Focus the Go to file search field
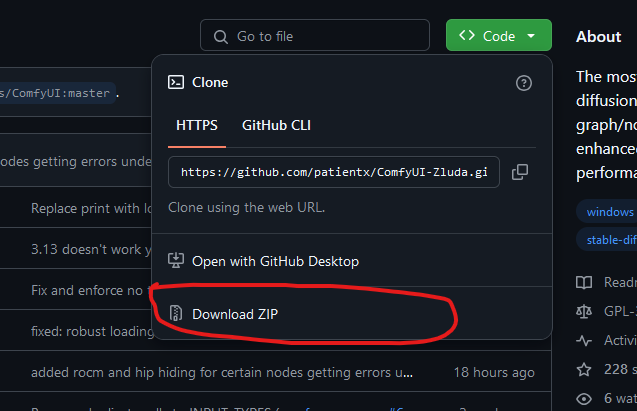Image resolution: width=637 pixels, height=411 pixels. click(x=315, y=35)
